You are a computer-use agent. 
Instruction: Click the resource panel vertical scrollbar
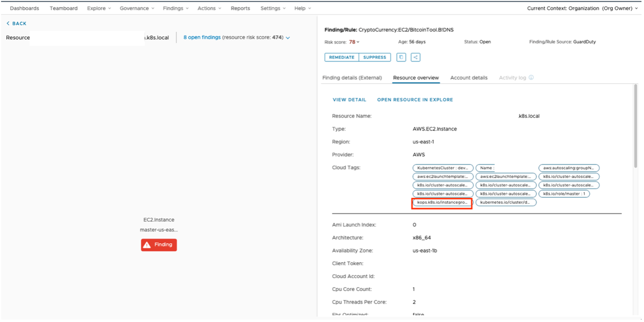[x=635, y=126]
